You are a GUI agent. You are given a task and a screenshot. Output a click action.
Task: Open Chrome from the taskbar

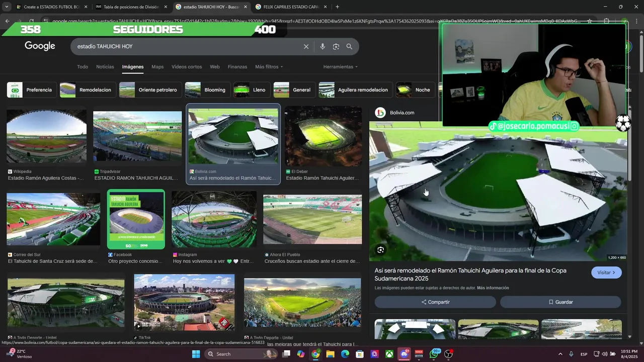coord(315,354)
